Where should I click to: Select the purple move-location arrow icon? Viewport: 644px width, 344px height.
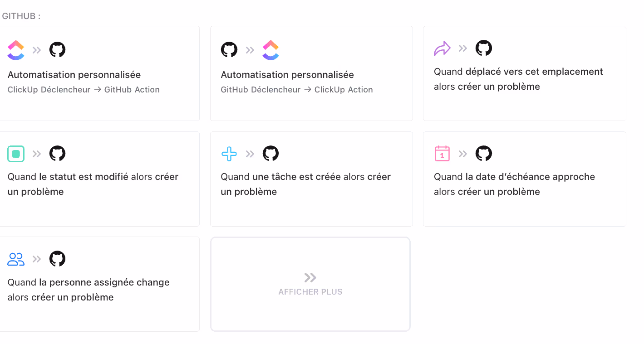(x=442, y=48)
